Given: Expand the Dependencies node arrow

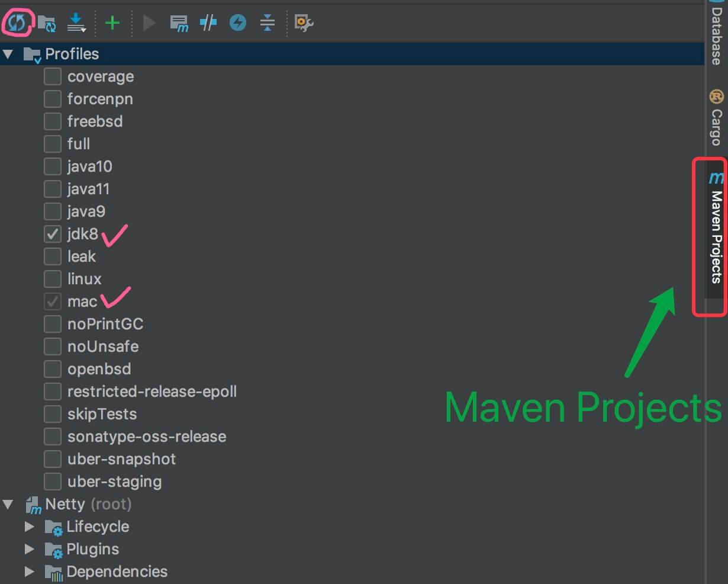Looking at the screenshot, I should (29, 572).
